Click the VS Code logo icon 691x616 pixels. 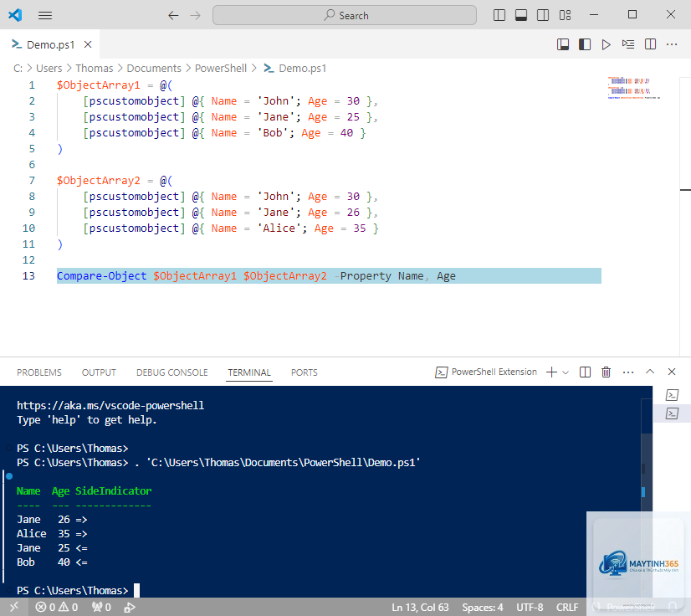pyautogui.click(x=15, y=15)
